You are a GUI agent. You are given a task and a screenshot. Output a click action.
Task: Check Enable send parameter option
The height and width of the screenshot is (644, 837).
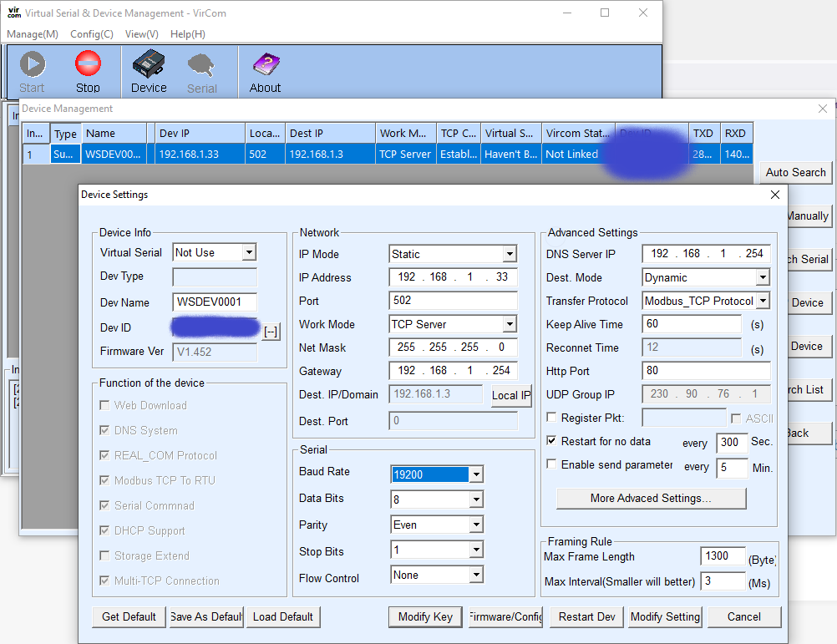[x=552, y=464]
